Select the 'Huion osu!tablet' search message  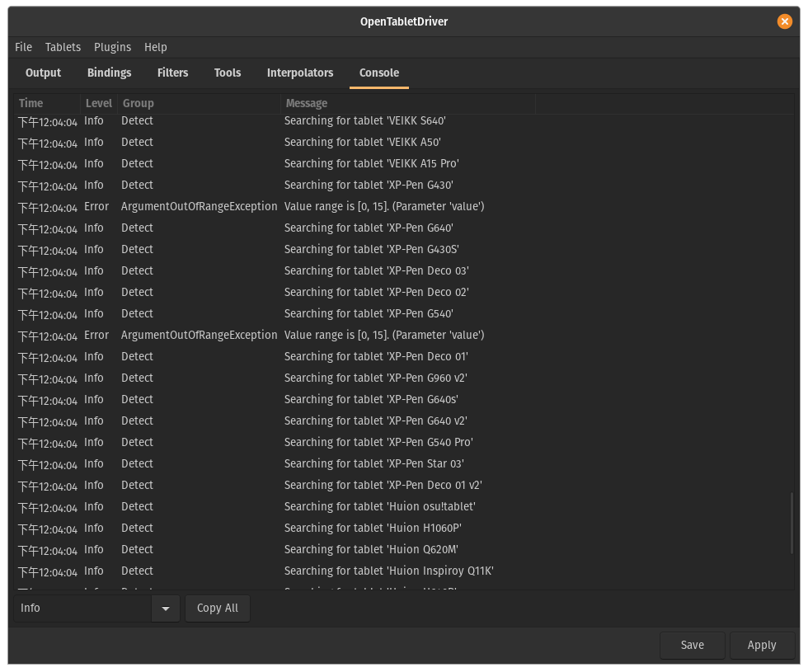380,506
